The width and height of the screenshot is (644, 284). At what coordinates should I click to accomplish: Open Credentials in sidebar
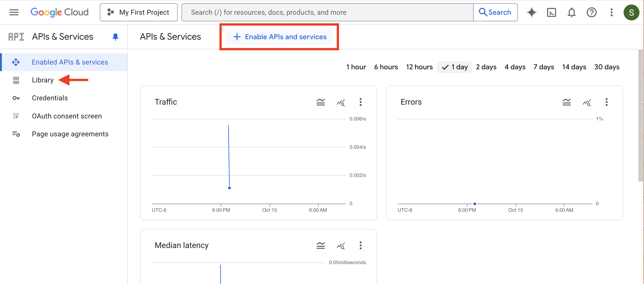coord(50,98)
